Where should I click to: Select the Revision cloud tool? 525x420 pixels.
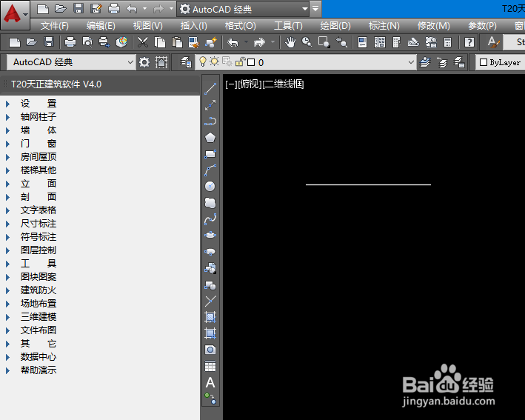tap(210, 203)
